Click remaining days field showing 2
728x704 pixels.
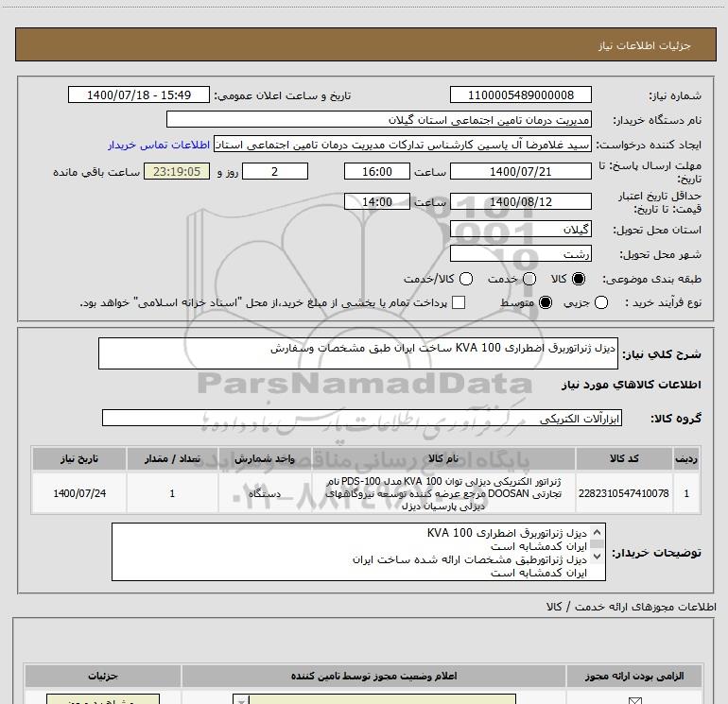tap(275, 172)
